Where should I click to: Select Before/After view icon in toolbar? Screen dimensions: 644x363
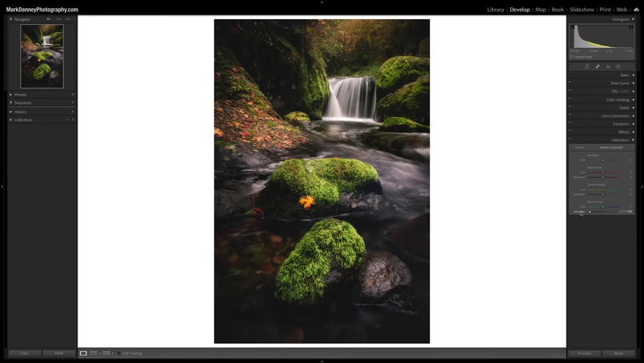(106, 353)
